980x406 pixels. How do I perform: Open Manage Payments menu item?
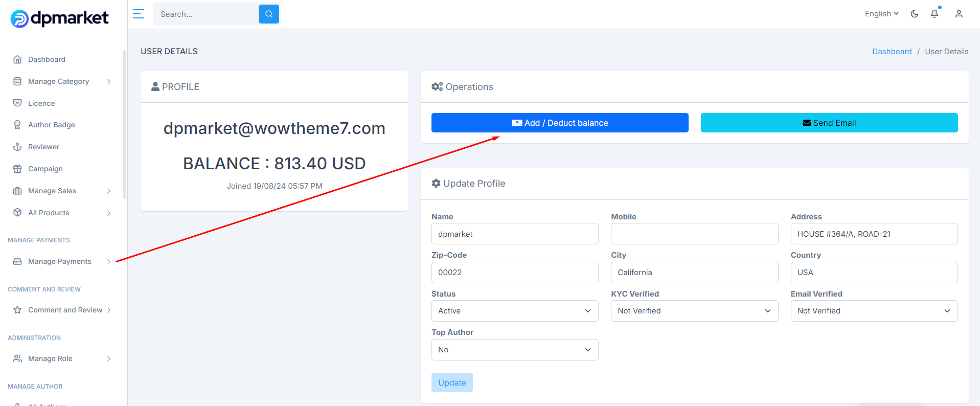coord(60,261)
